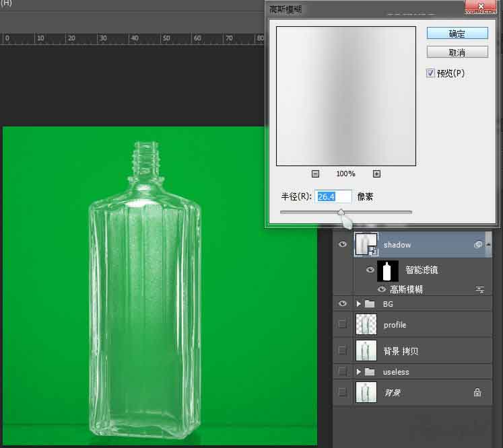Uncheck the 预览(P) preview checkbox
The image size is (503, 448).
point(431,73)
